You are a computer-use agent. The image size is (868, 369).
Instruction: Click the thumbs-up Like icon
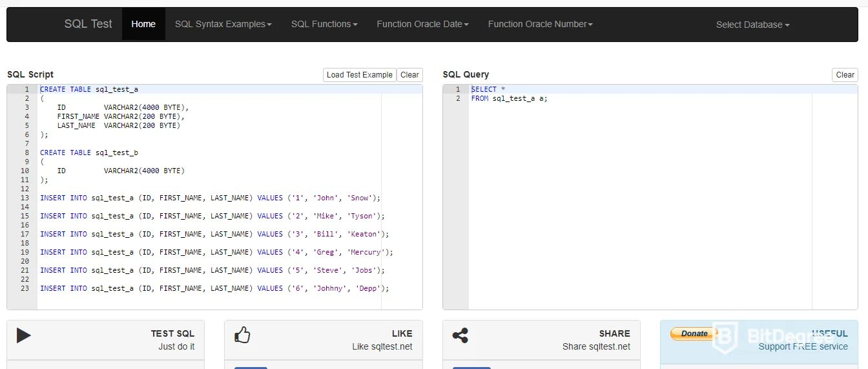click(x=242, y=335)
